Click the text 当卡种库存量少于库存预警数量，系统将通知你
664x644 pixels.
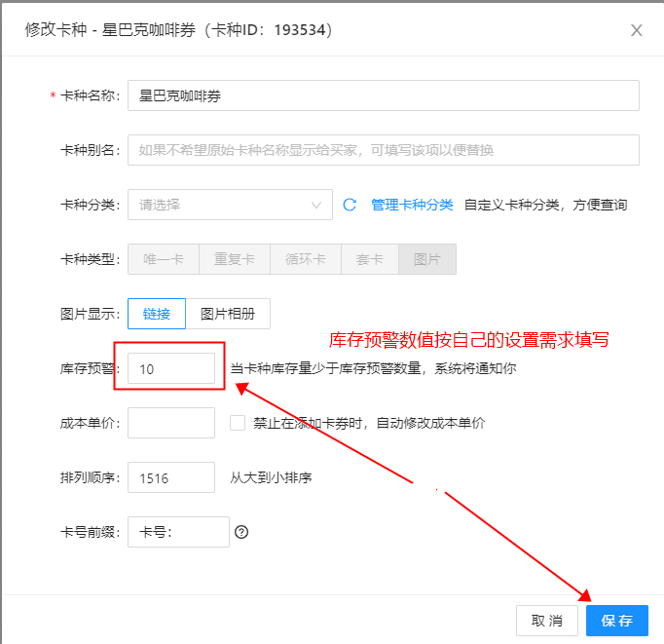tap(373, 368)
